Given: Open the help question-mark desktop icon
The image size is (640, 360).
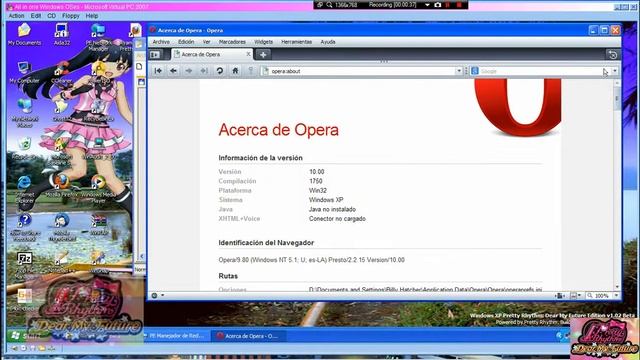Looking at the screenshot, I should [x=24, y=227].
